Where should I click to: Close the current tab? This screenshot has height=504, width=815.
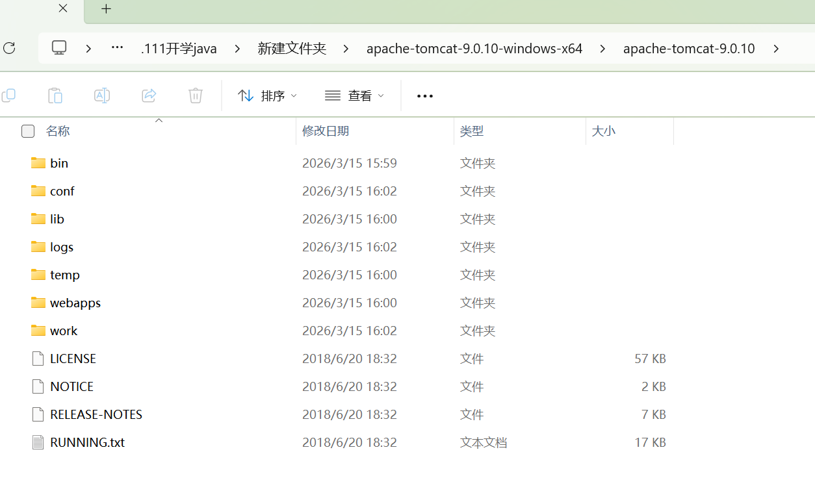coord(63,8)
